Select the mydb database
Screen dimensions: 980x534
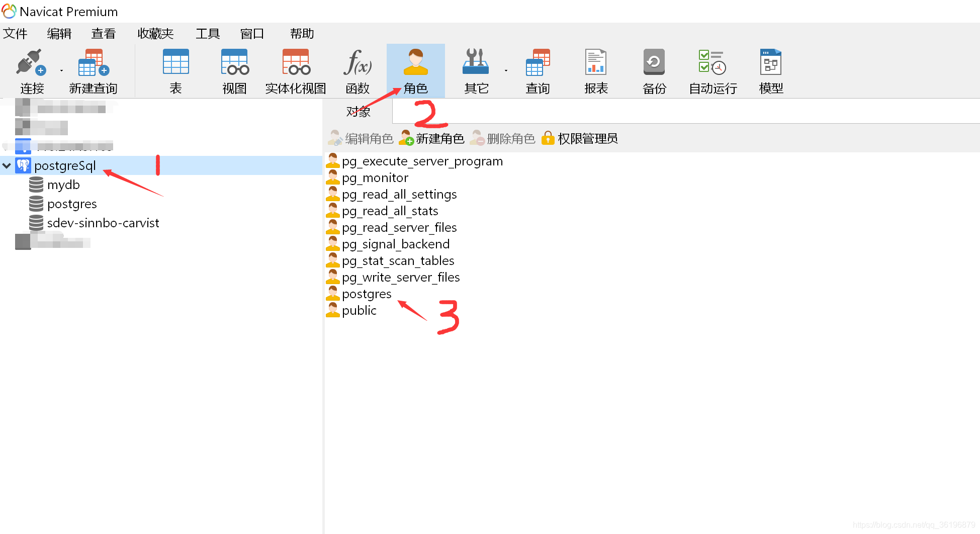coord(63,185)
